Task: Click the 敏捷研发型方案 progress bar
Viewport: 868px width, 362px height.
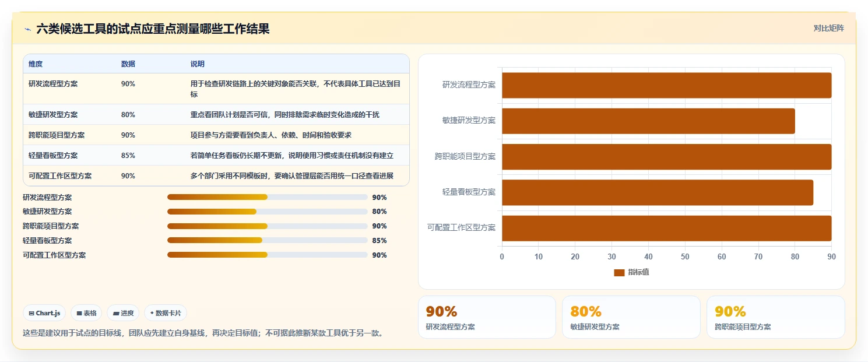Action: click(x=267, y=212)
